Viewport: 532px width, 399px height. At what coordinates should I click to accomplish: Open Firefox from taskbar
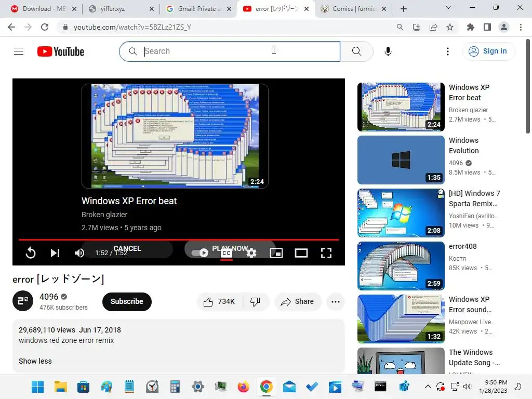click(243, 387)
